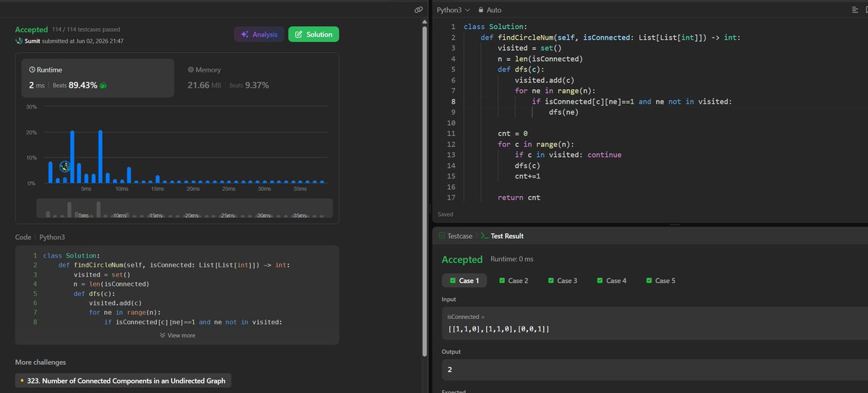Click the avatar marker on the runtime chart
This screenshot has height=393, width=868.
[x=64, y=166]
